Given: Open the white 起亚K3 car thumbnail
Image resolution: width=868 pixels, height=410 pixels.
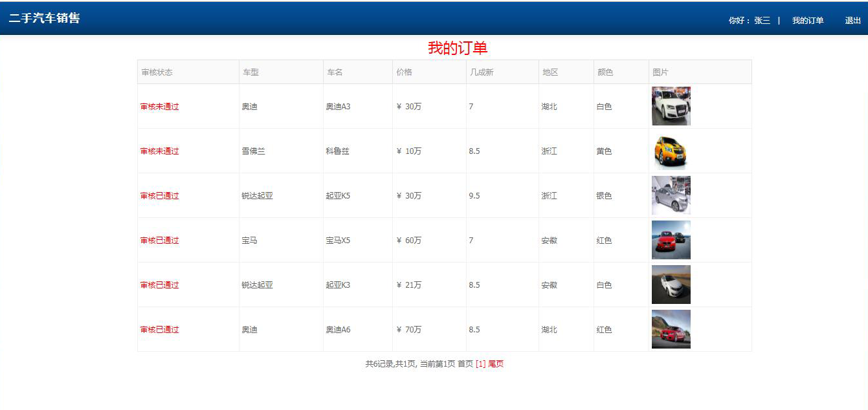Looking at the screenshot, I should point(671,285).
